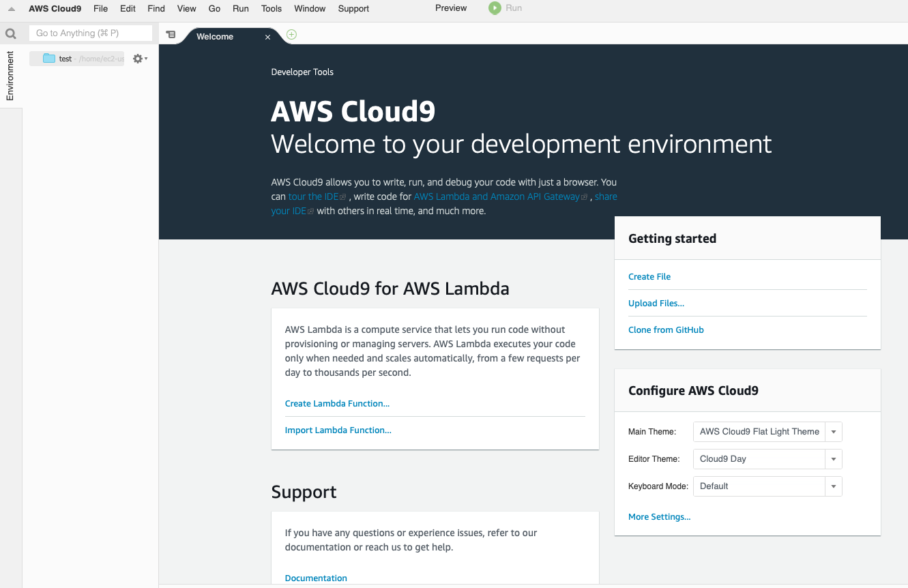The height and width of the screenshot is (588, 908).
Task: Click the Developer Tools heading text
Action: pyautogui.click(x=302, y=72)
